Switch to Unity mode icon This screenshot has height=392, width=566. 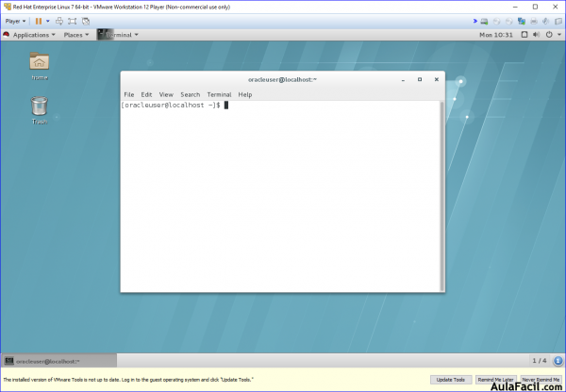pyautogui.click(x=86, y=22)
